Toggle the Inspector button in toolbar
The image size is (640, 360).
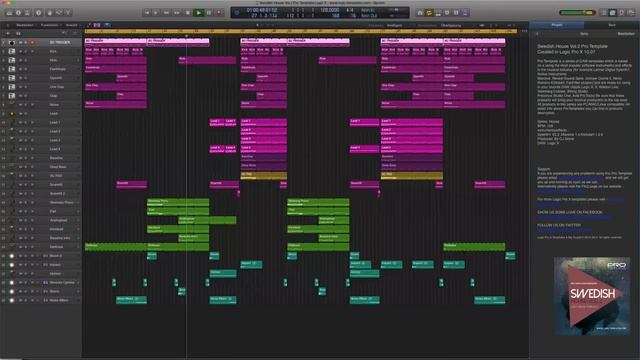point(18,13)
